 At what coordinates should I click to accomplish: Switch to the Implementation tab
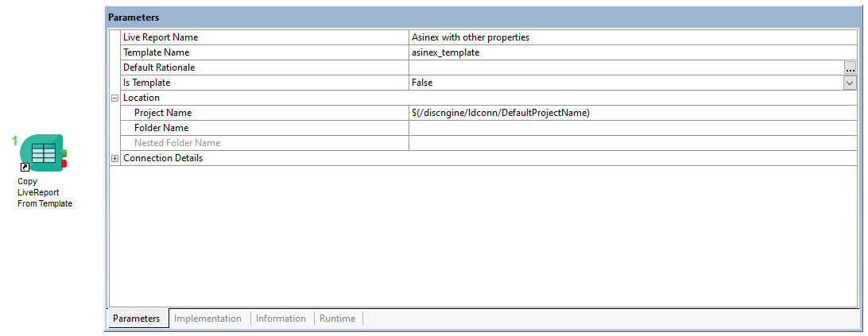(207, 319)
